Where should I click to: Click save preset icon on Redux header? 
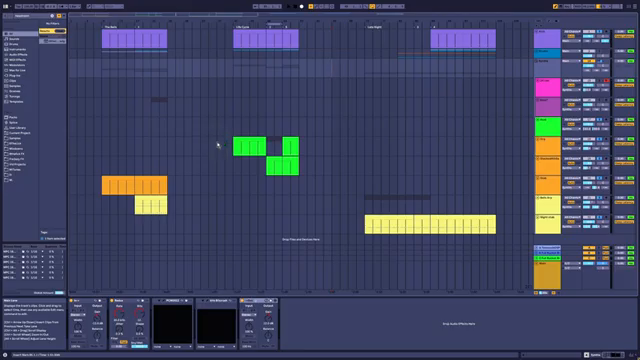(x=142, y=301)
